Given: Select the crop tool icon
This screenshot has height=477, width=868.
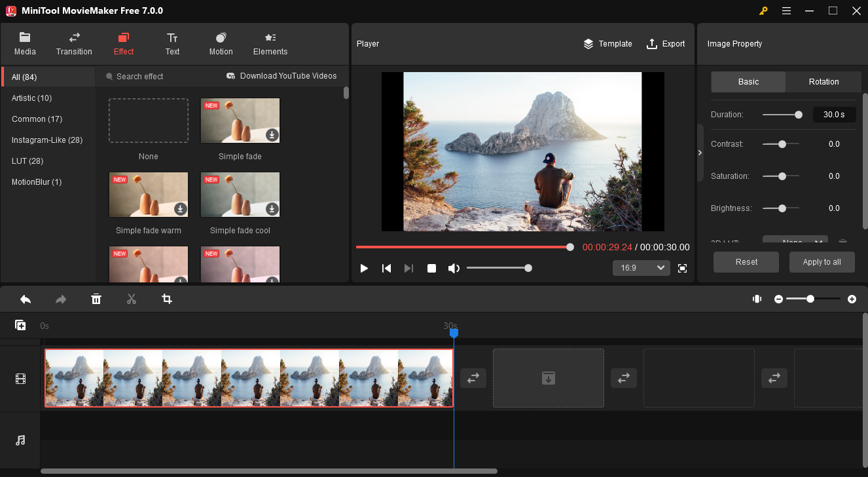Looking at the screenshot, I should (x=167, y=299).
